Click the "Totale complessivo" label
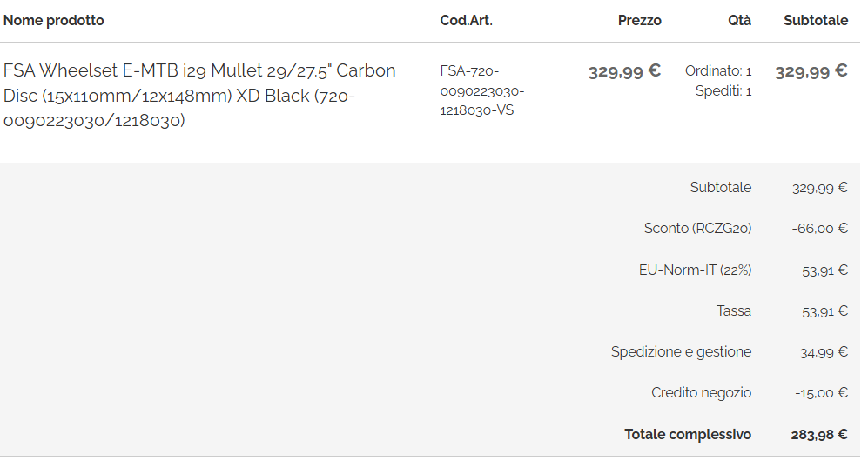The width and height of the screenshot is (868, 474). (688, 434)
